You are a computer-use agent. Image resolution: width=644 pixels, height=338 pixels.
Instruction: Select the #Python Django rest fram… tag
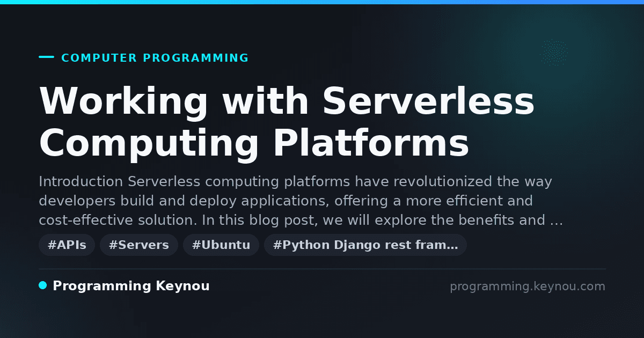click(365, 245)
